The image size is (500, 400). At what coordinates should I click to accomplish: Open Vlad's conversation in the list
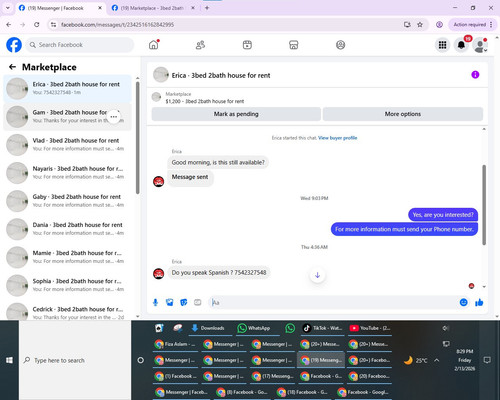pyautogui.click(x=68, y=145)
